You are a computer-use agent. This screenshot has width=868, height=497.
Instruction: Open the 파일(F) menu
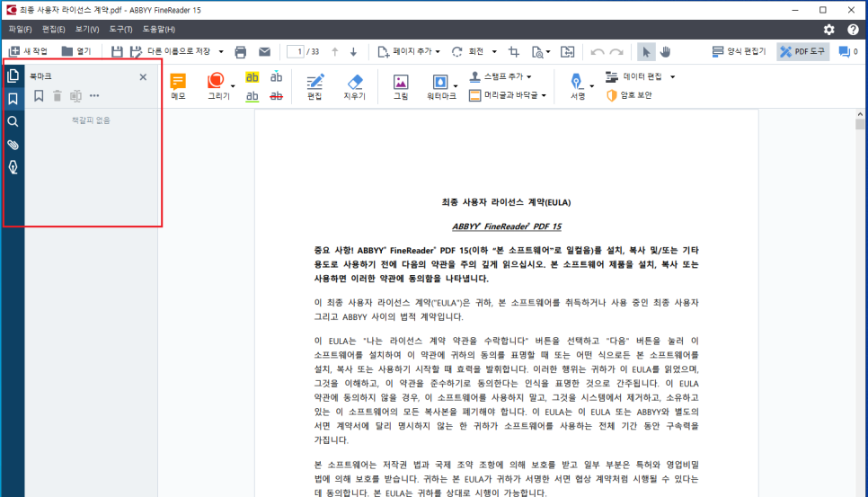pyautogui.click(x=20, y=30)
